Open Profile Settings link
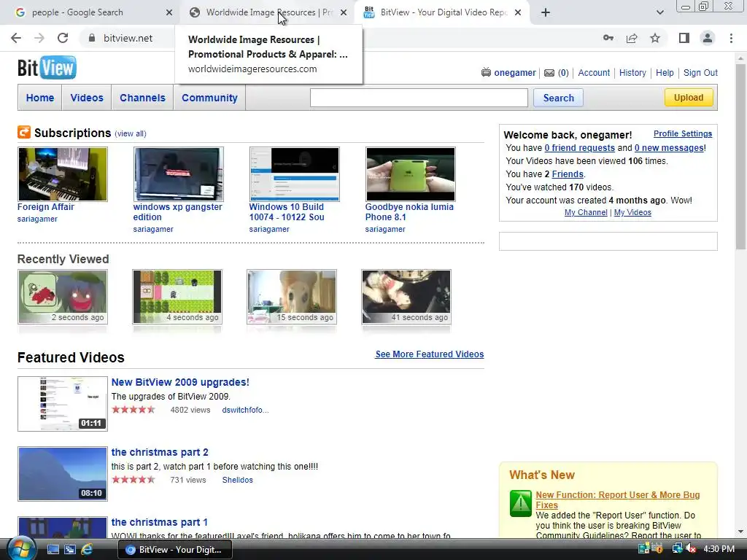 point(683,134)
